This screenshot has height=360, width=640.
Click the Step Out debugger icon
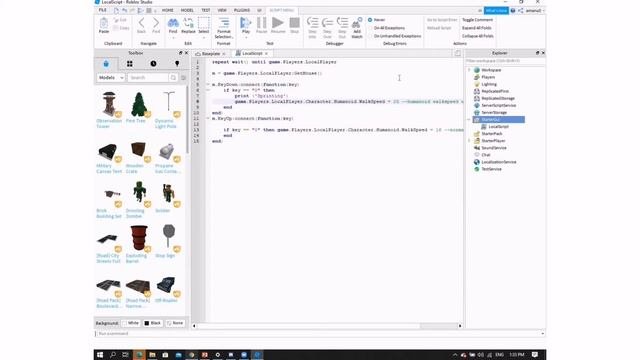tap(342, 23)
